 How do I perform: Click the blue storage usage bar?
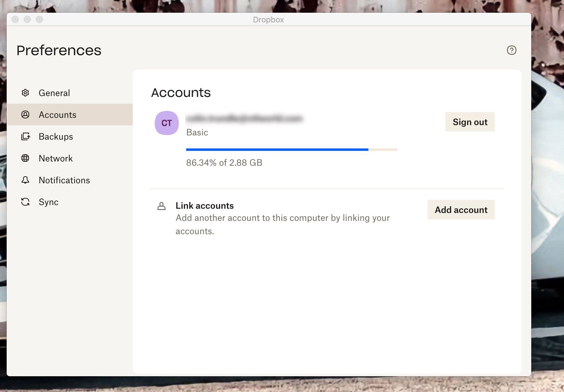[277, 150]
